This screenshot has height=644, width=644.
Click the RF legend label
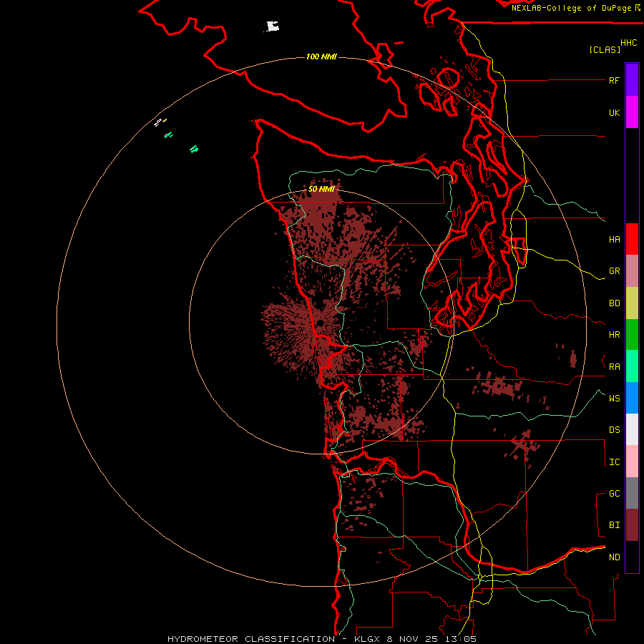[614, 80]
